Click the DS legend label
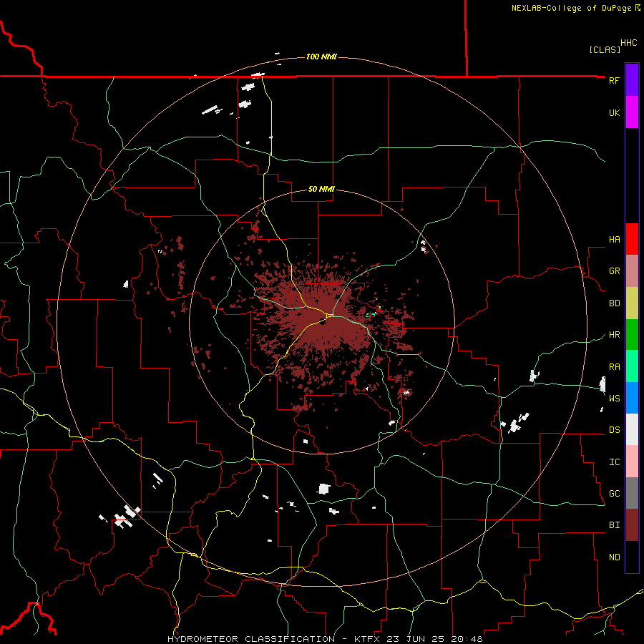644x644 pixels. coord(614,430)
